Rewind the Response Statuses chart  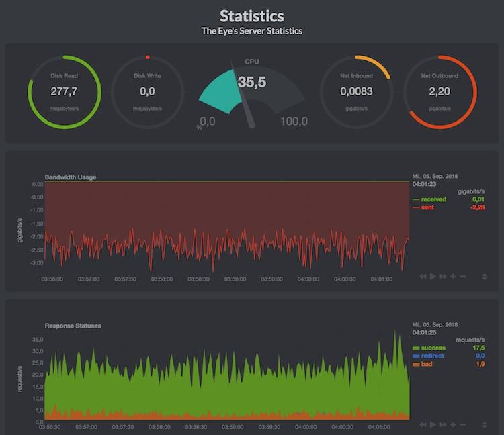tap(423, 425)
